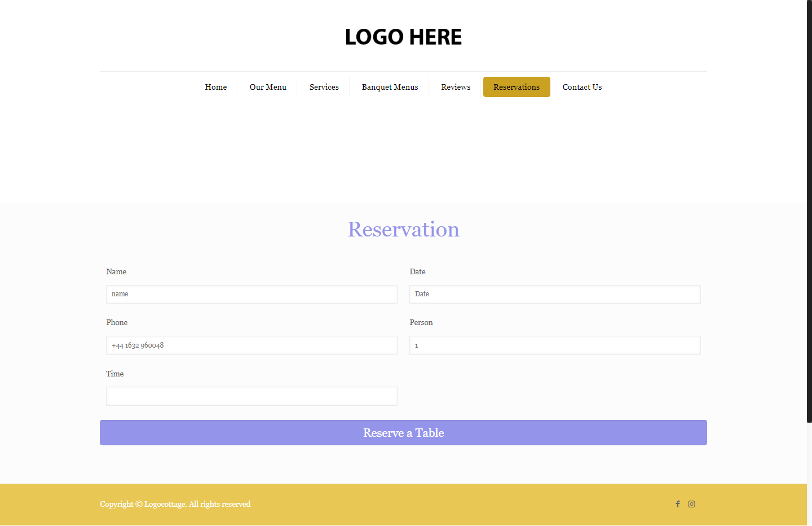Click the highlighted Reservations tab
Image resolution: width=812 pixels, height=526 pixels.
[517, 87]
